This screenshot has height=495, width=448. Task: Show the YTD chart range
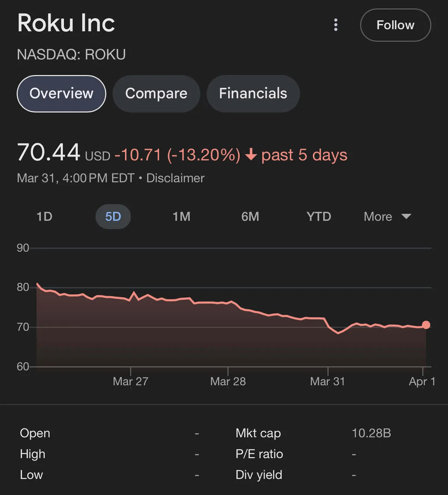[x=319, y=217]
